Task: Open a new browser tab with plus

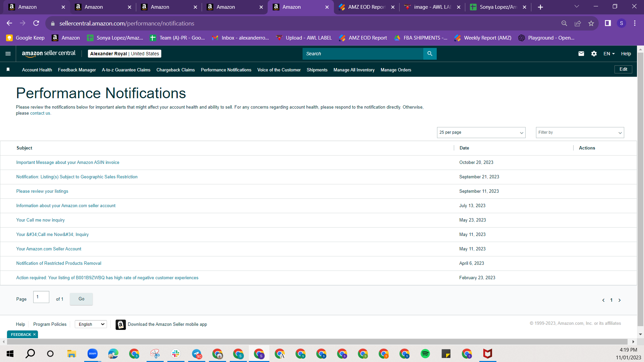Action: tap(540, 7)
